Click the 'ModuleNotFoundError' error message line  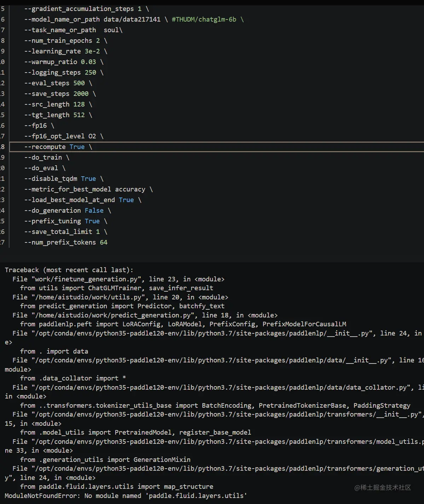[126, 496]
